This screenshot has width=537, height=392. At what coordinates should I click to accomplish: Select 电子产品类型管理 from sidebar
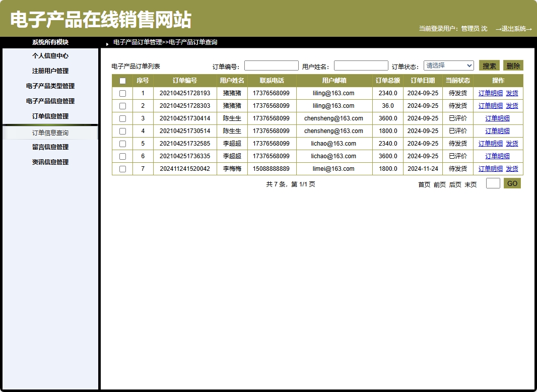tap(50, 86)
